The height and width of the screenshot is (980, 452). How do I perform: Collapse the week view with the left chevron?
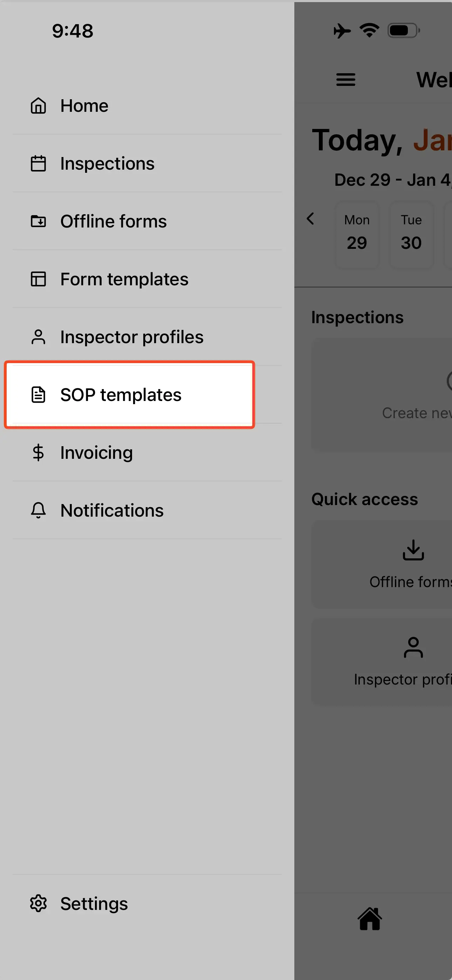click(311, 219)
